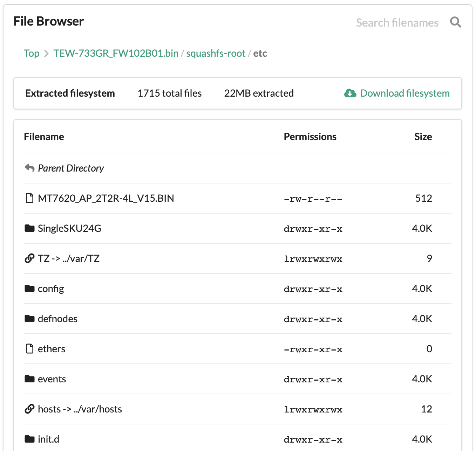The width and height of the screenshot is (476, 451).
Task: Open the config folder
Action: coord(51,289)
